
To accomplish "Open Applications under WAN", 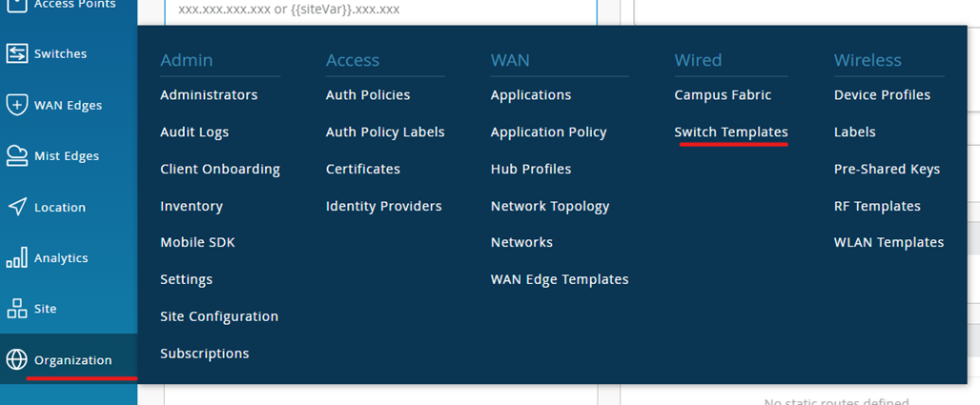I will (x=531, y=95).
